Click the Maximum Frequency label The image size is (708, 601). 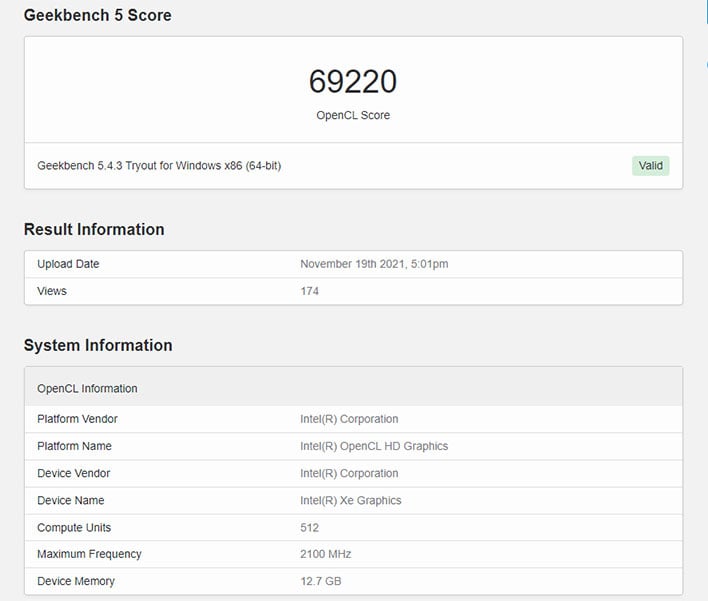point(89,554)
